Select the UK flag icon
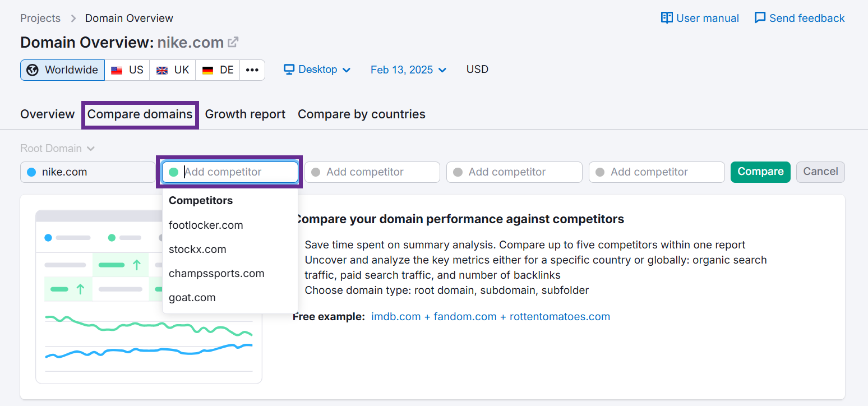This screenshot has width=868, height=406. click(x=162, y=70)
